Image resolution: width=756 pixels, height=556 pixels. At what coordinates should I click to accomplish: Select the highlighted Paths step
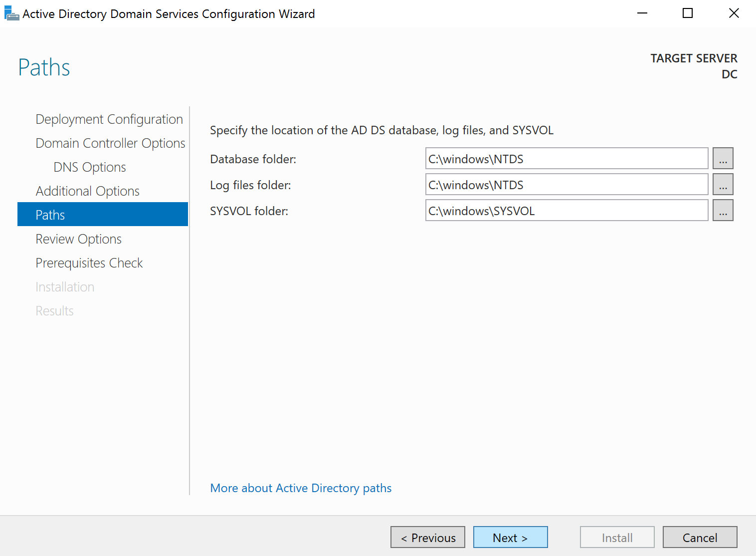[x=50, y=215]
